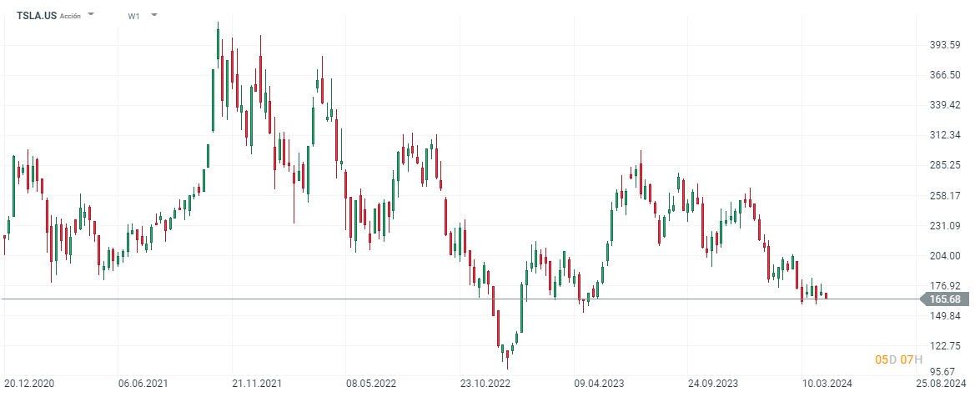Viewport: 980px width, 397px height.
Task: Click the 312.34 price axis label
Action: tap(946, 135)
